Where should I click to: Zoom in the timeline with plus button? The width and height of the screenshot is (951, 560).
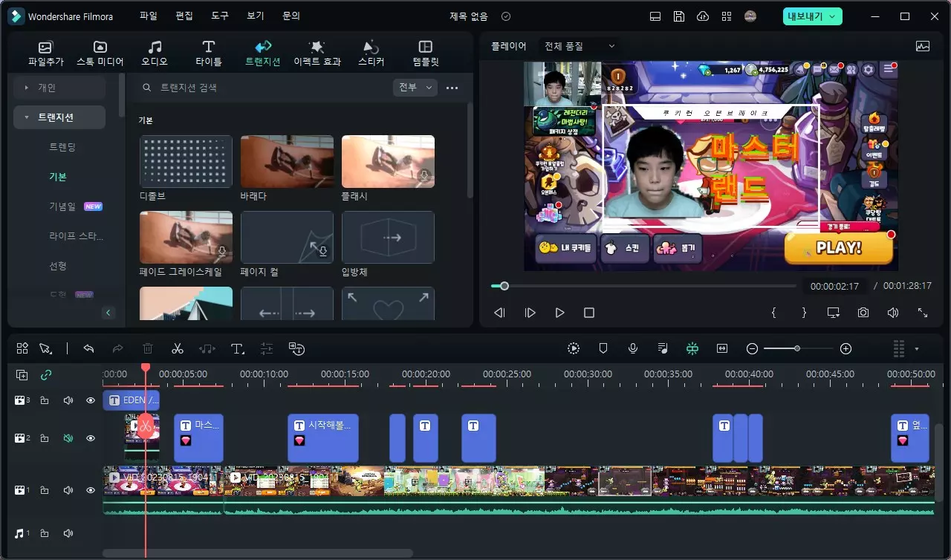845,348
